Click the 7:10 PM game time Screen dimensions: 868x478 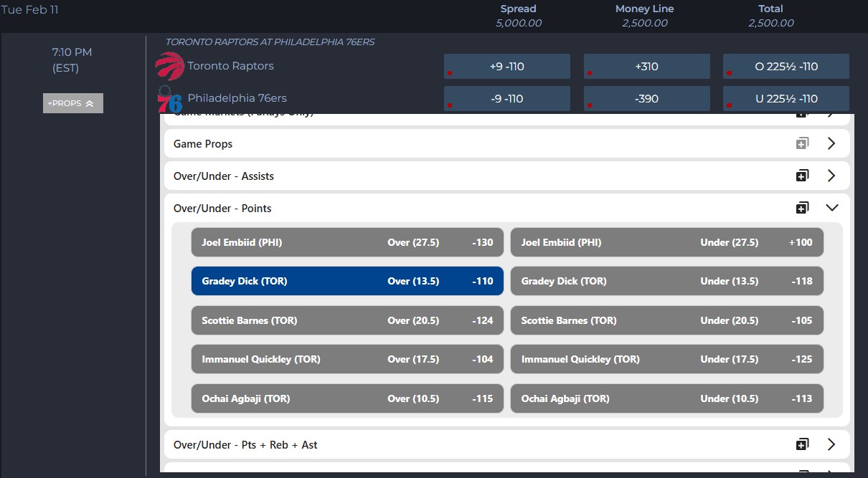coord(72,52)
